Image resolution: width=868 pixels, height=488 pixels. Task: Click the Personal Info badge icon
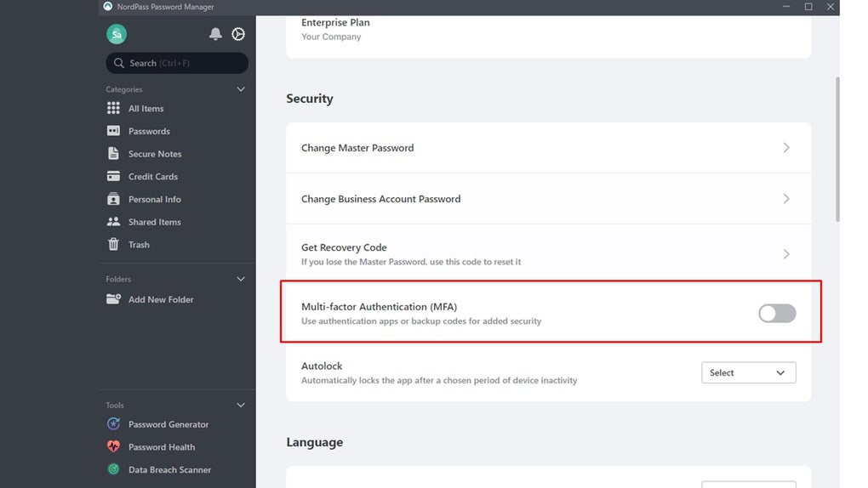113,199
